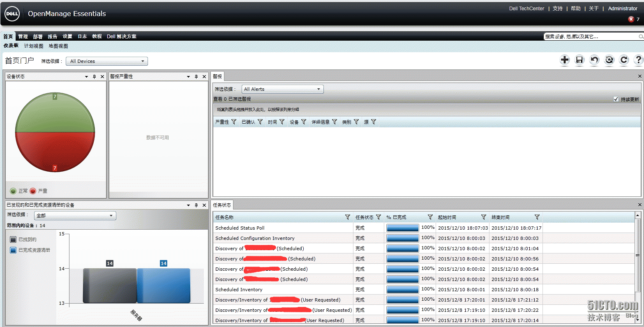This screenshot has height=327, width=644.
Task: Click the save layout floppy disk icon
Action: [579, 60]
